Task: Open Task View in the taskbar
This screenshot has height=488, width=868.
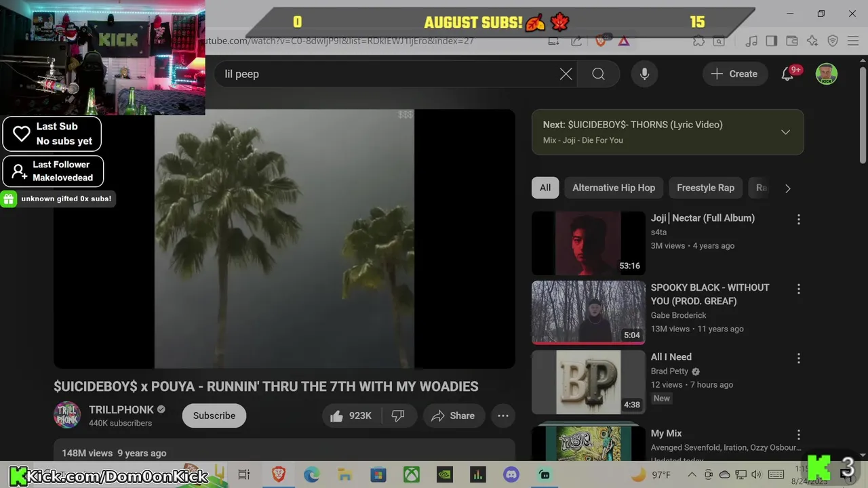Action: [244, 474]
